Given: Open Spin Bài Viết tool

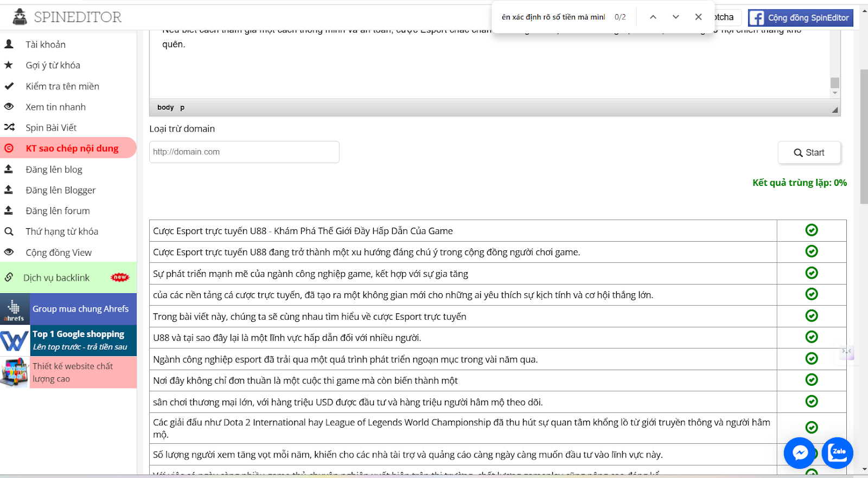Looking at the screenshot, I should pos(51,127).
